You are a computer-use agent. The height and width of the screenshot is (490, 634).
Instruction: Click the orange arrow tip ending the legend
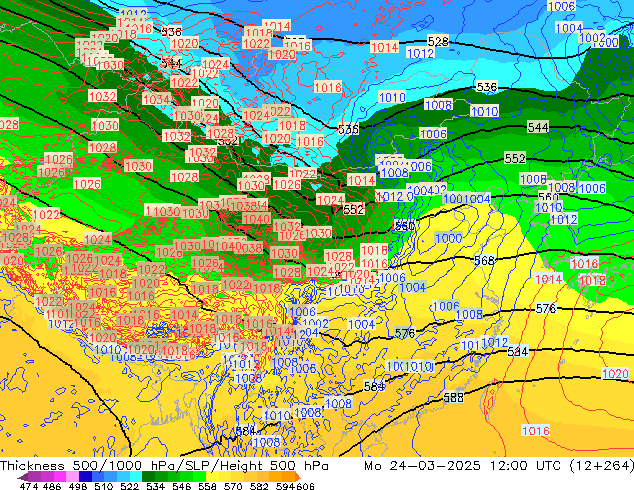point(298,477)
